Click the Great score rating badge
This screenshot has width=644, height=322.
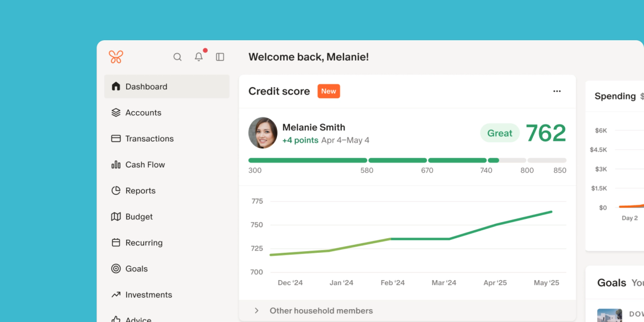[500, 133]
